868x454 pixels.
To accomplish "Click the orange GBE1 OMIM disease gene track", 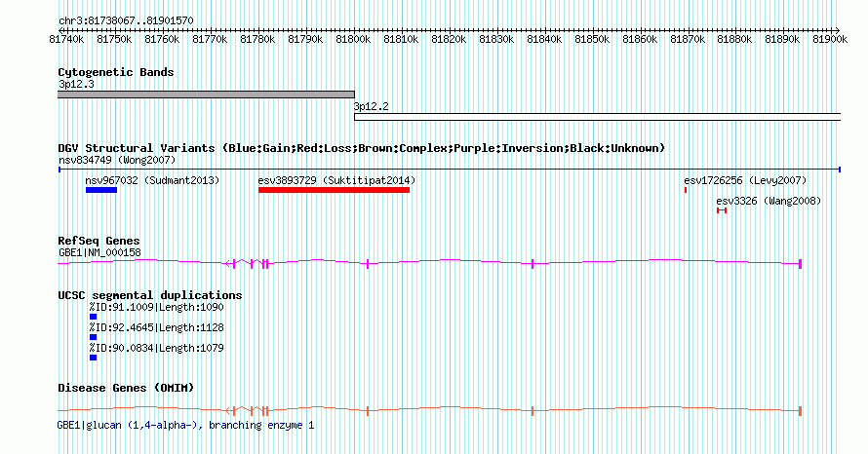I will (x=429, y=410).
